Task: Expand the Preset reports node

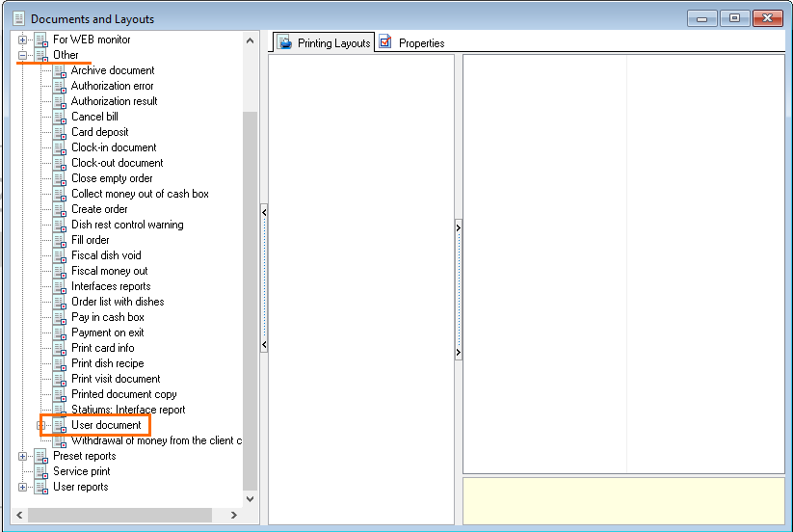Action: 23,456
